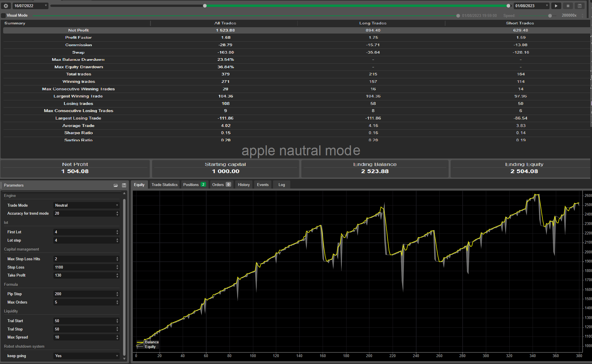Click Parameters scrollbar down arrow
The image size is (592, 364).
(x=124, y=359)
